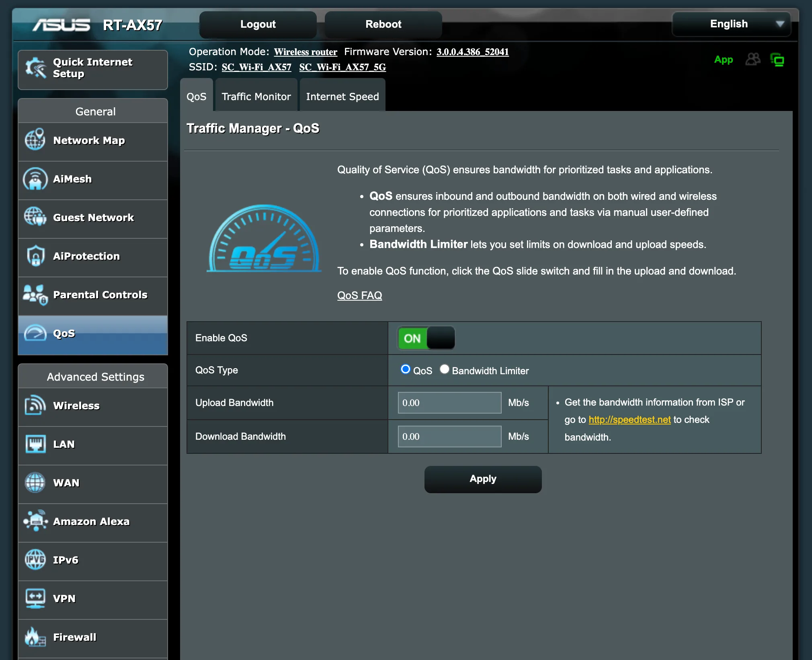Click the Amazon Alexa icon
Image resolution: width=812 pixels, height=660 pixels.
(35, 521)
